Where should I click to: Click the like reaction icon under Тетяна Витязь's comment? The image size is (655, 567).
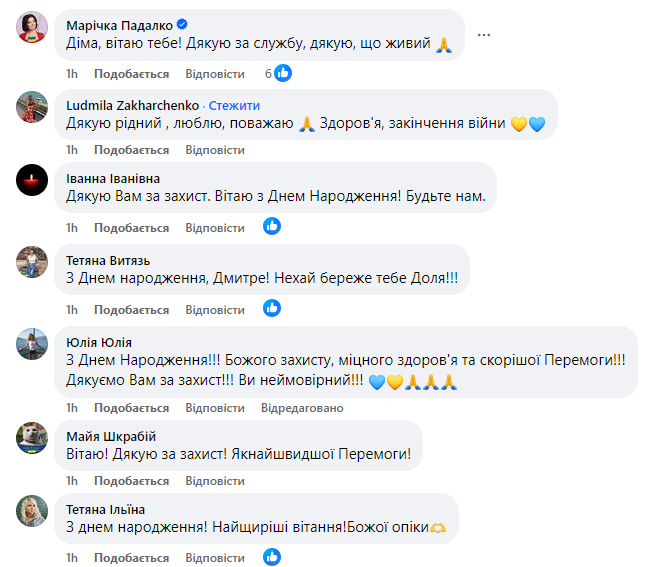[x=272, y=308]
